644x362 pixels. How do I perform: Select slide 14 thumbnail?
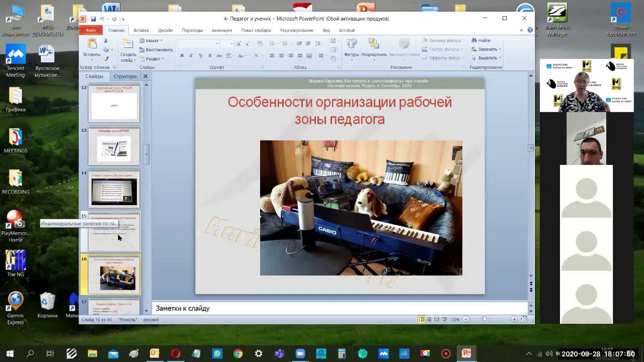tap(114, 190)
